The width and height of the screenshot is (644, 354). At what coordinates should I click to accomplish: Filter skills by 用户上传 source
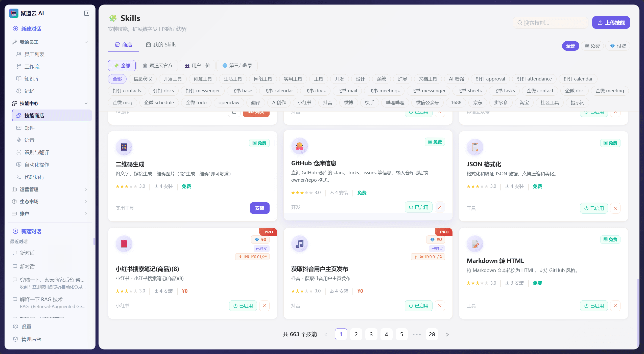click(197, 66)
